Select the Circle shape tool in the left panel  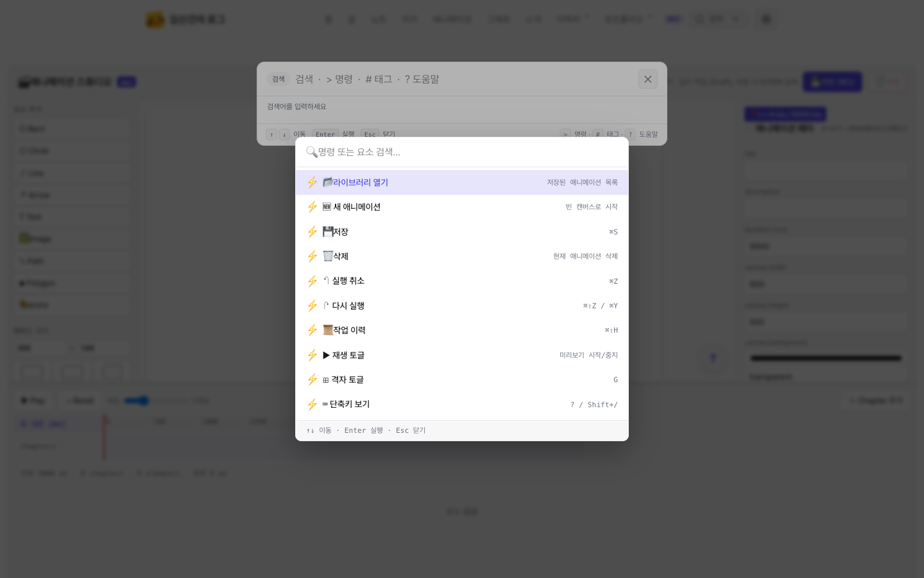73,151
